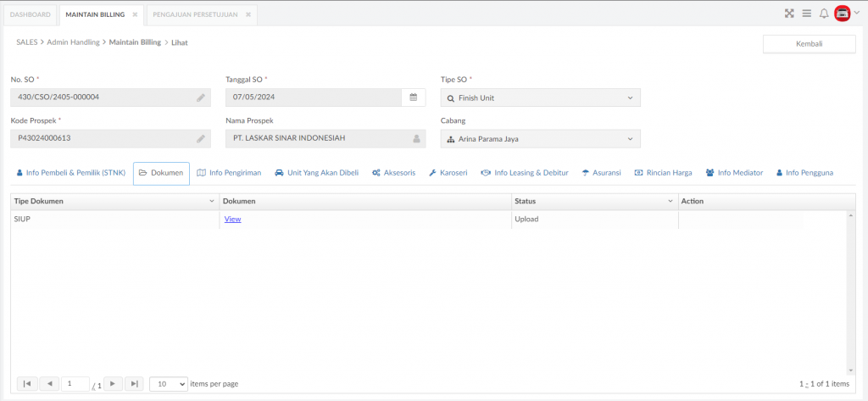Open the Tipe Dokumen column filter arrow
Viewport: 868px width, 401px height.
pyautogui.click(x=211, y=202)
